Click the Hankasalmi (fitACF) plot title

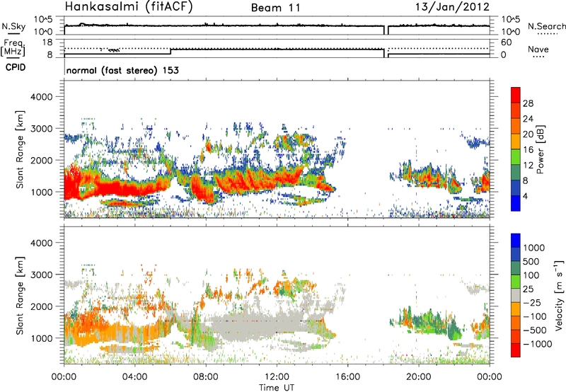tap(129, 7)
